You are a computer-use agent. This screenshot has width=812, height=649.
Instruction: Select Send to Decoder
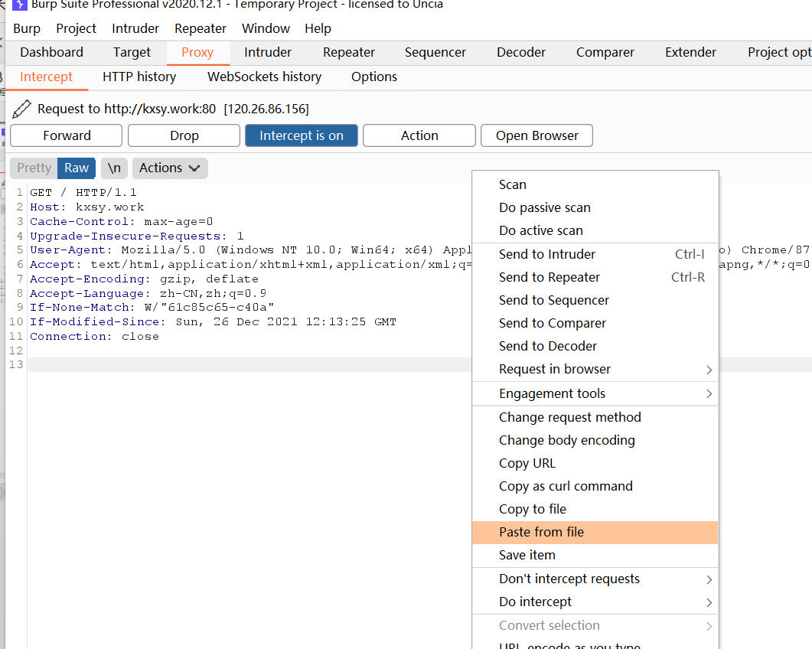point(595,346)
